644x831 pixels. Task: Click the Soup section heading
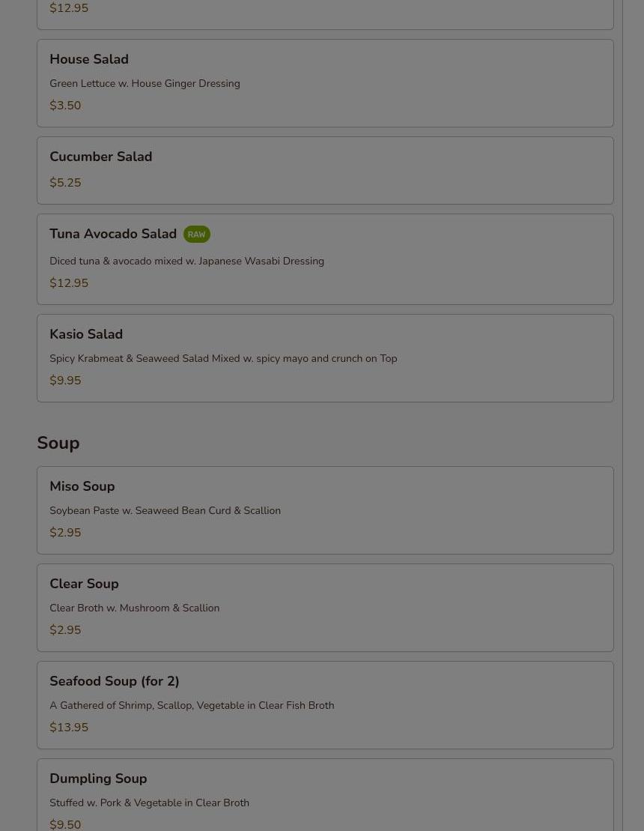coord(58,443)
